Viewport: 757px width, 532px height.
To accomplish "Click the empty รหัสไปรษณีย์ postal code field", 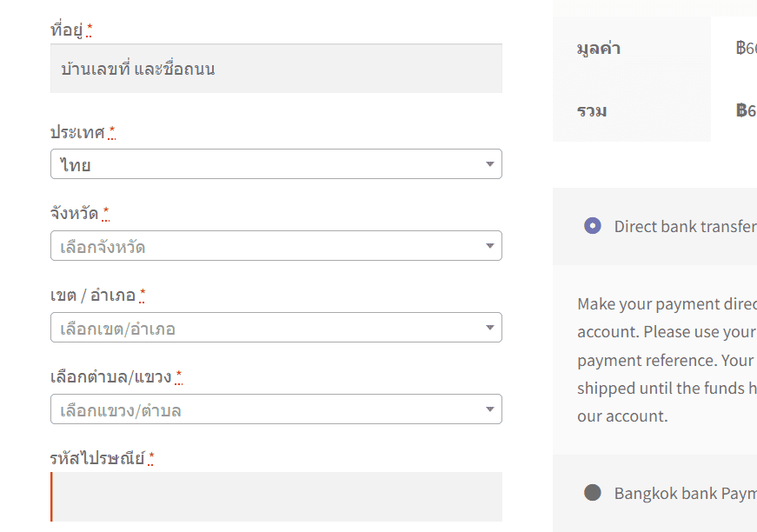I will tap(276, 496).
